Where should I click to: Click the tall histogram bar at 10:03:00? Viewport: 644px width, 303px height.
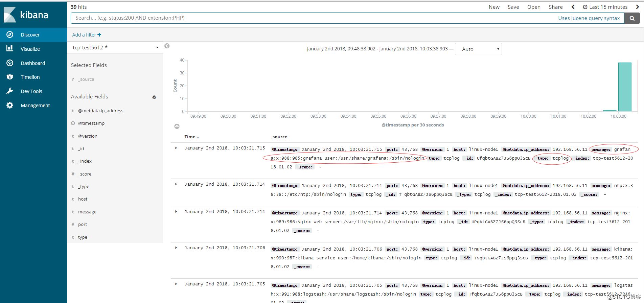point(625,87)
